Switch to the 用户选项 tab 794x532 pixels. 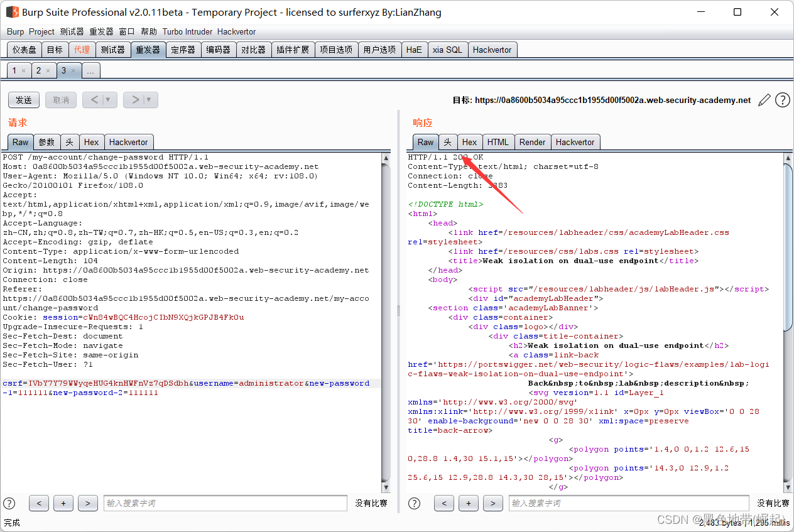[379, 50]
